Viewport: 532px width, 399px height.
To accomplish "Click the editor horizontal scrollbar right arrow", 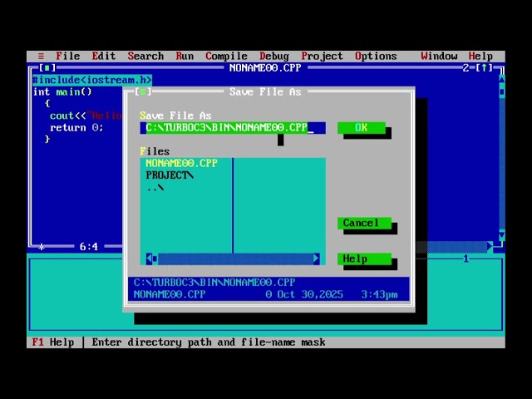I will pos(490,247).
